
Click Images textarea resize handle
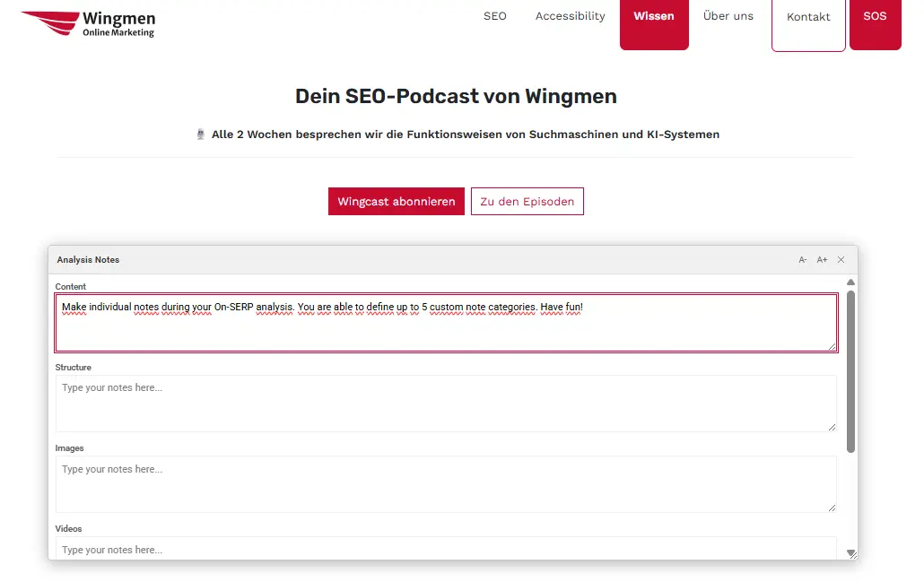pyautogui.click(x=832, y=508)
